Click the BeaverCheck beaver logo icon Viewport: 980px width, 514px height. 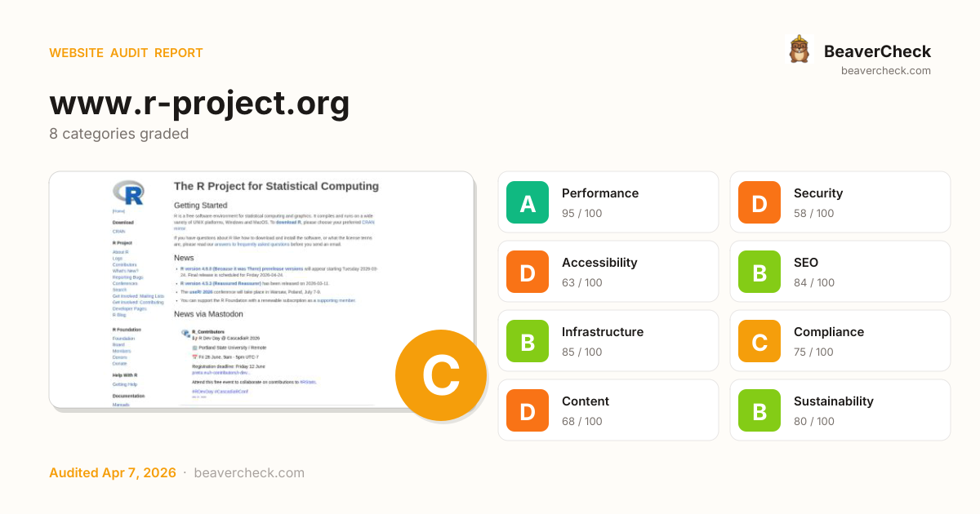(x=799, y=50)
